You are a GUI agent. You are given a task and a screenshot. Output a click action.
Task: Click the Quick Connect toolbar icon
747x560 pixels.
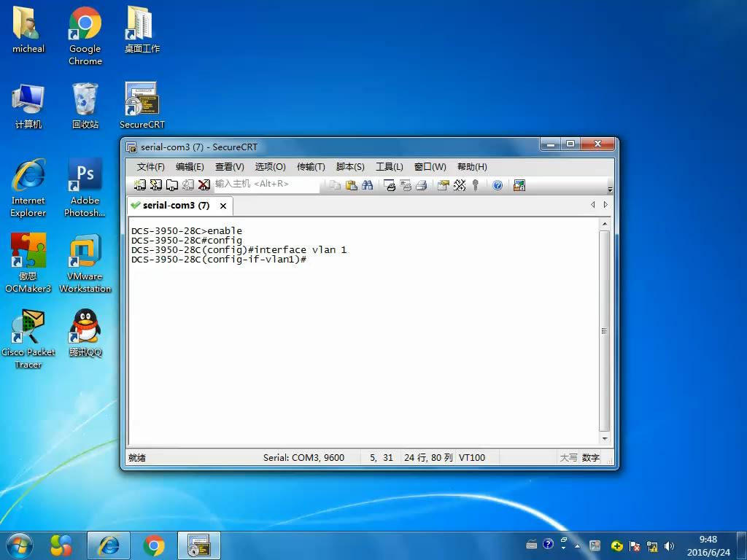click(x=156, y=185)
